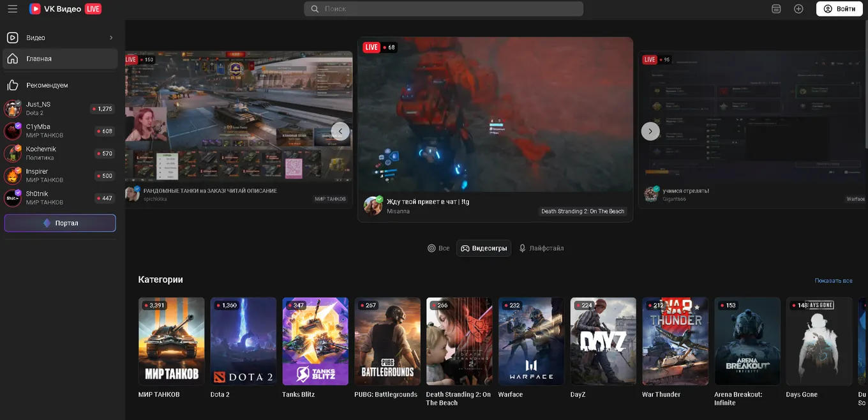
Task: Click Misanna streamer avatar
Action: point(373,206)
